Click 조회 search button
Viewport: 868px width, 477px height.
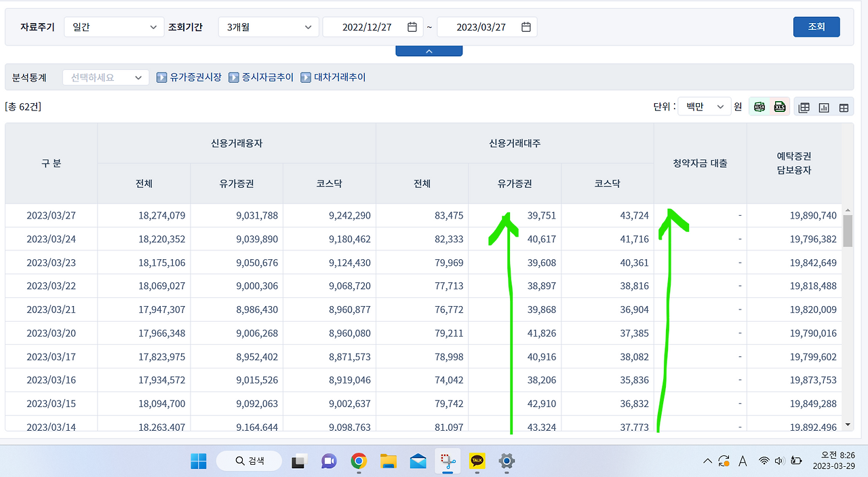click(816, 27)
